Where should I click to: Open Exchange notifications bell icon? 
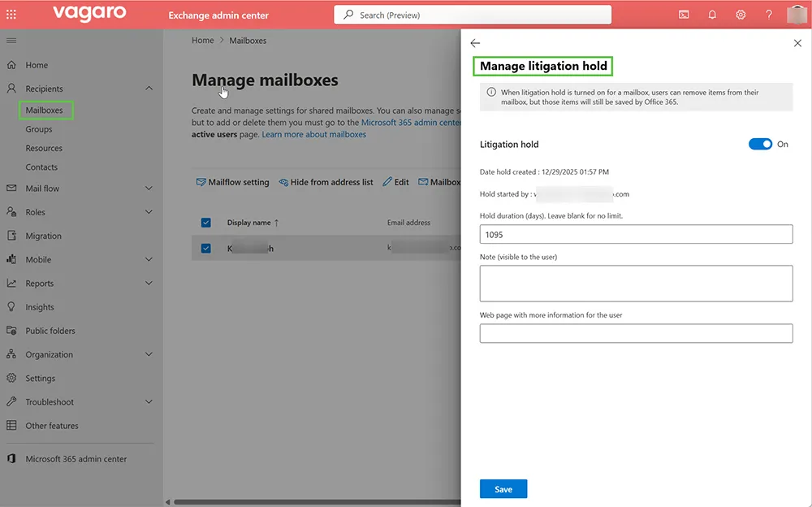pyautogui.click(x=712, y=14)
